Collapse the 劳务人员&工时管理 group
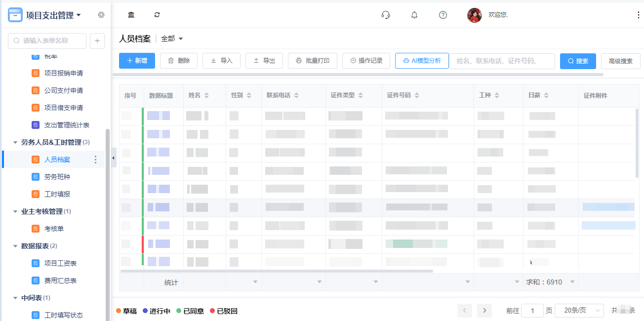The height and width of the screenshot is (321, 644). coord(15,142)
